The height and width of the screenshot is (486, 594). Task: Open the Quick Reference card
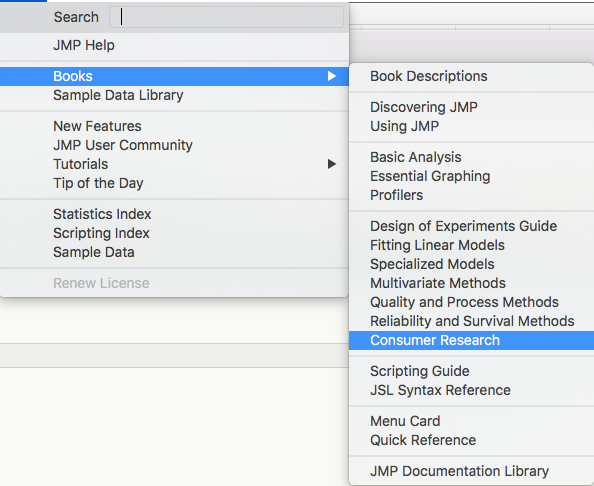pos(471,440)
